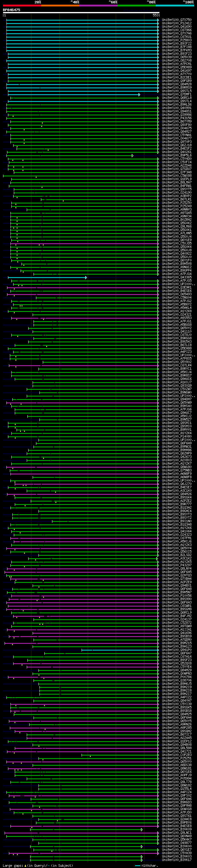Screen dimensions: 197x868
Task: Select label UniRef100_Q41110
Action: tap(176, 332)
